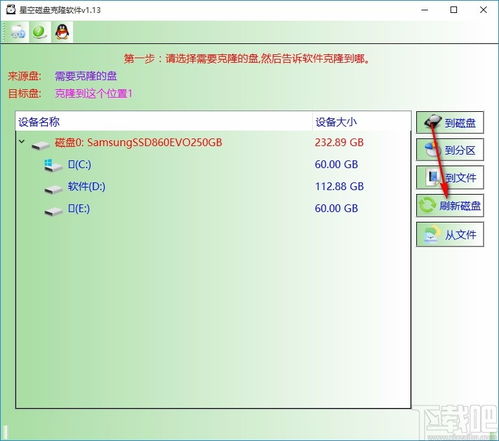This screenshot has height=441, width=499.
Task: Click the disk clone toolbar icon
Action: 18,32
